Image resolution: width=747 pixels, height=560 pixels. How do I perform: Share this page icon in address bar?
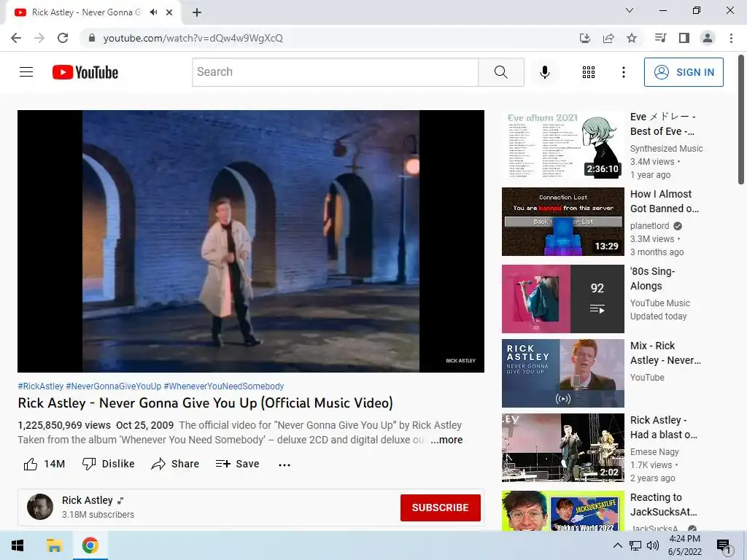608,38
